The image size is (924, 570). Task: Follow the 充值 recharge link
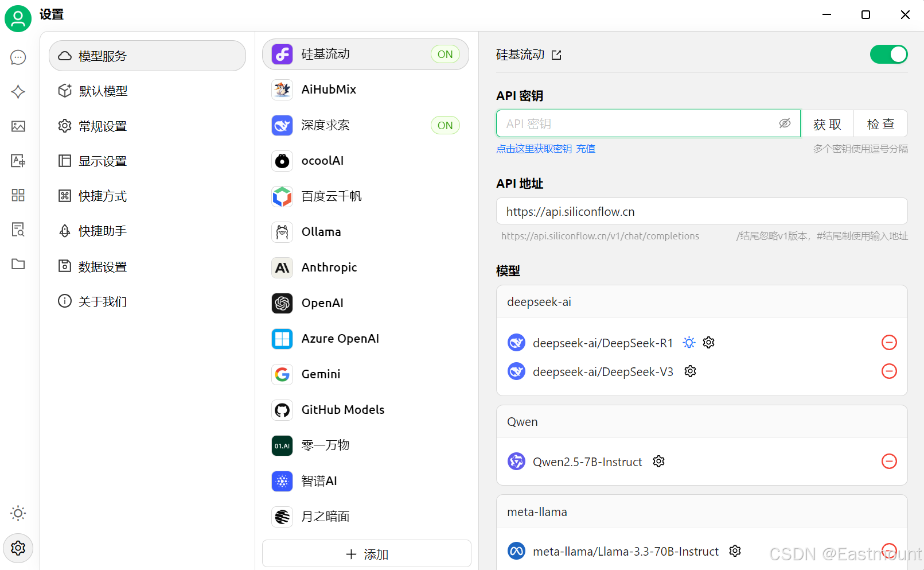click(x=586, y=149)
